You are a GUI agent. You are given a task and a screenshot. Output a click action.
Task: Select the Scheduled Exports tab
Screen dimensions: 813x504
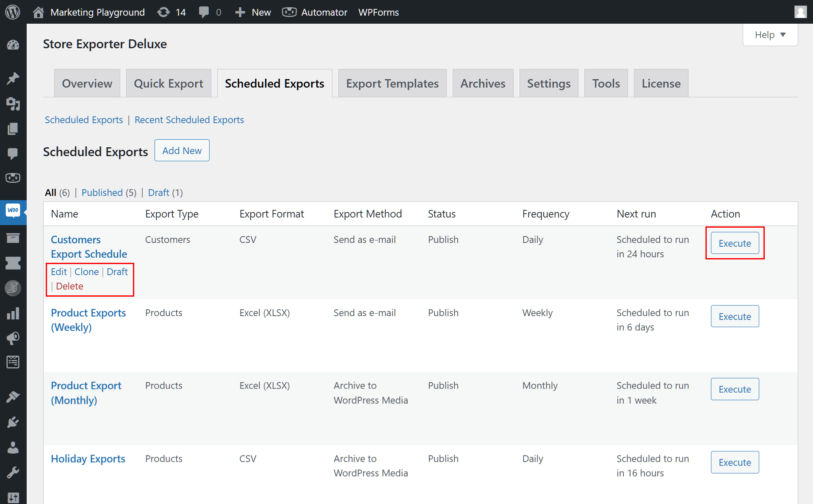(275, 83)
